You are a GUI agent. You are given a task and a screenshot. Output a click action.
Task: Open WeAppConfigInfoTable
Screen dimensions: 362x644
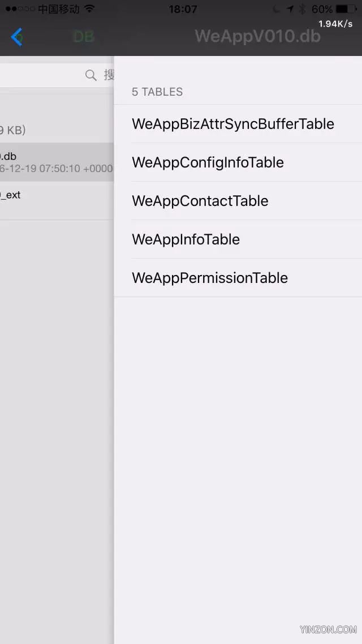pyautogui.click(x=238, y=162)
